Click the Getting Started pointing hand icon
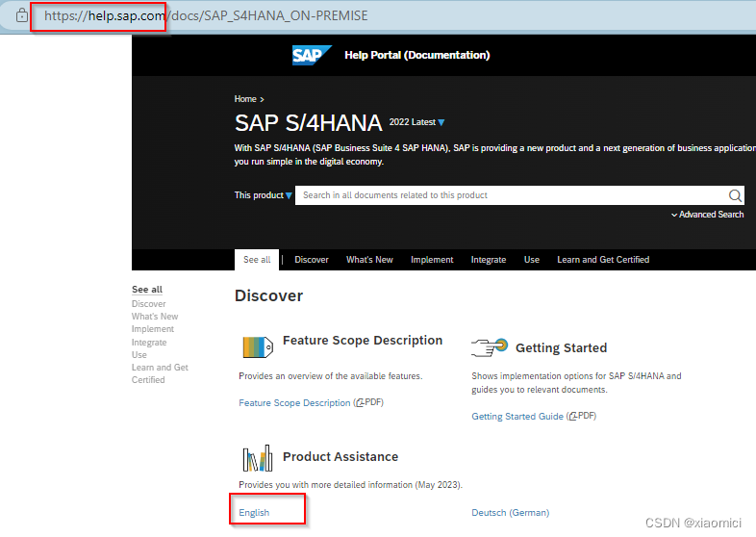 490,347
